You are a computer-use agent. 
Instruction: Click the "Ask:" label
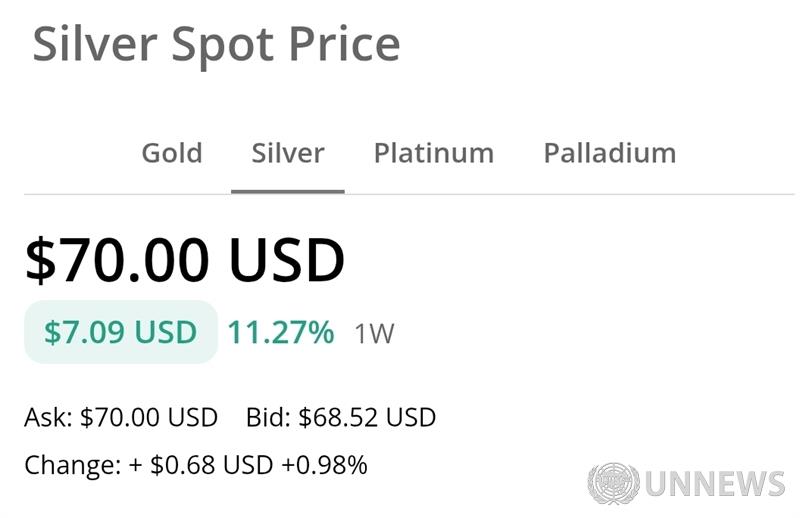[48, 417]
